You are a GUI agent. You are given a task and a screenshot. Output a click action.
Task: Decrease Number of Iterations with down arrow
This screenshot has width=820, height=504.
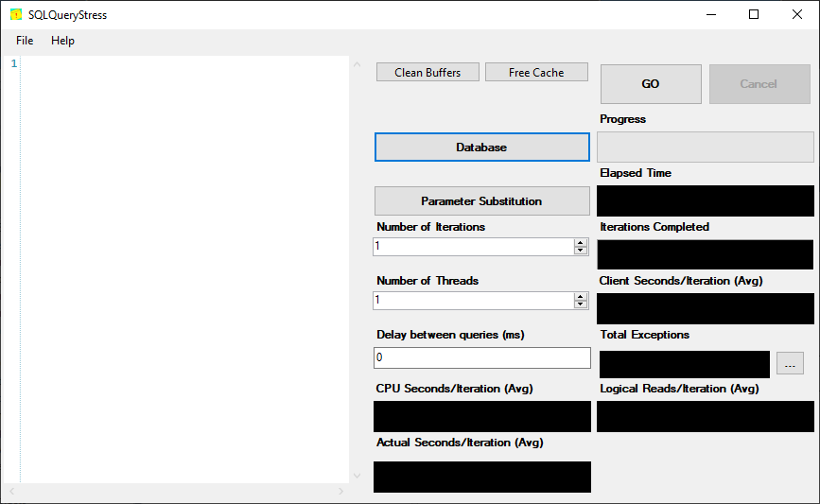[x=581, y=251]
